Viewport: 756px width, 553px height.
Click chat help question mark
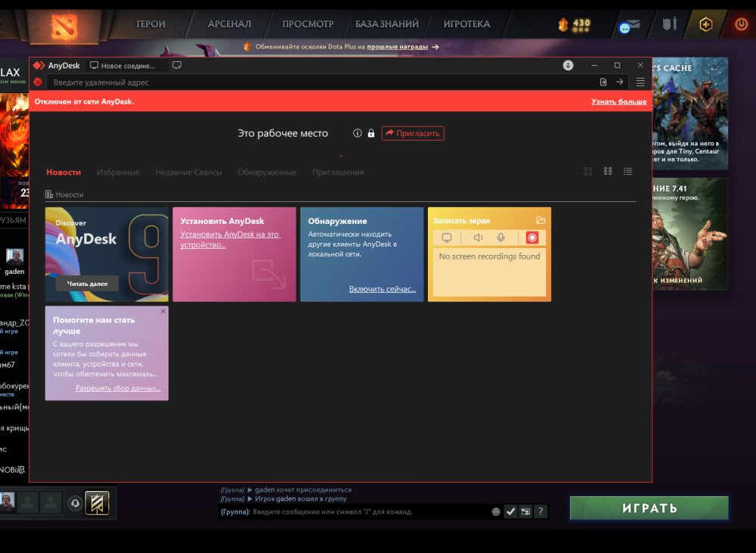coord(541,511)
